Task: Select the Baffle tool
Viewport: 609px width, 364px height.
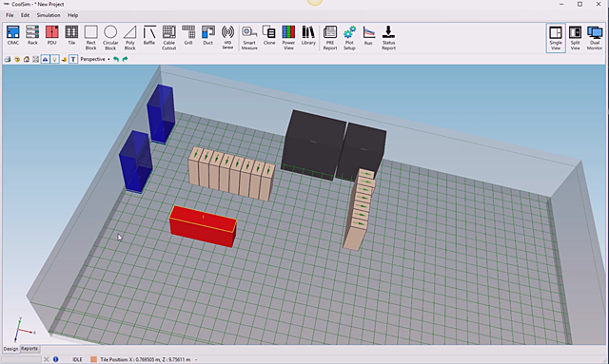Action: click(149, 35)
